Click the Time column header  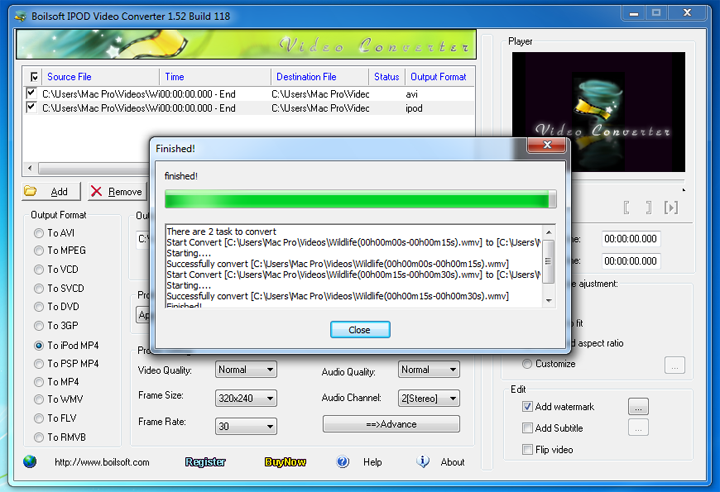point(215,77)
